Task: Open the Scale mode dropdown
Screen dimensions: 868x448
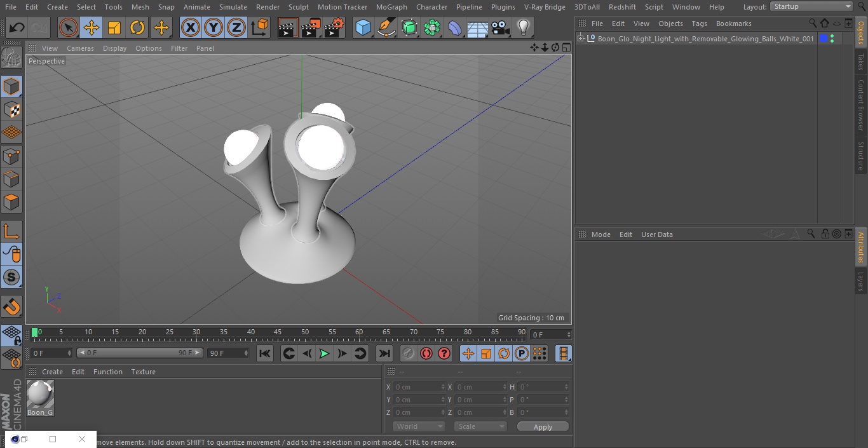Action: point(481,426)
